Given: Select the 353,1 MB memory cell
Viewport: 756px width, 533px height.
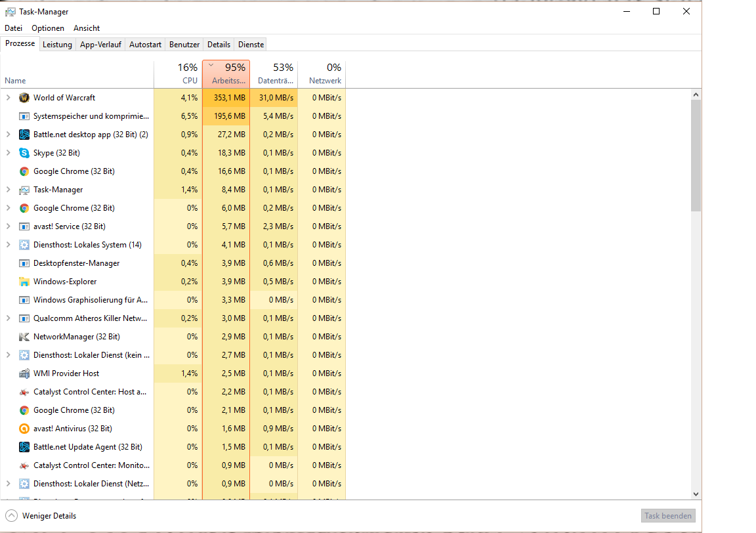Looking at the screenshot, I should 226,97.
